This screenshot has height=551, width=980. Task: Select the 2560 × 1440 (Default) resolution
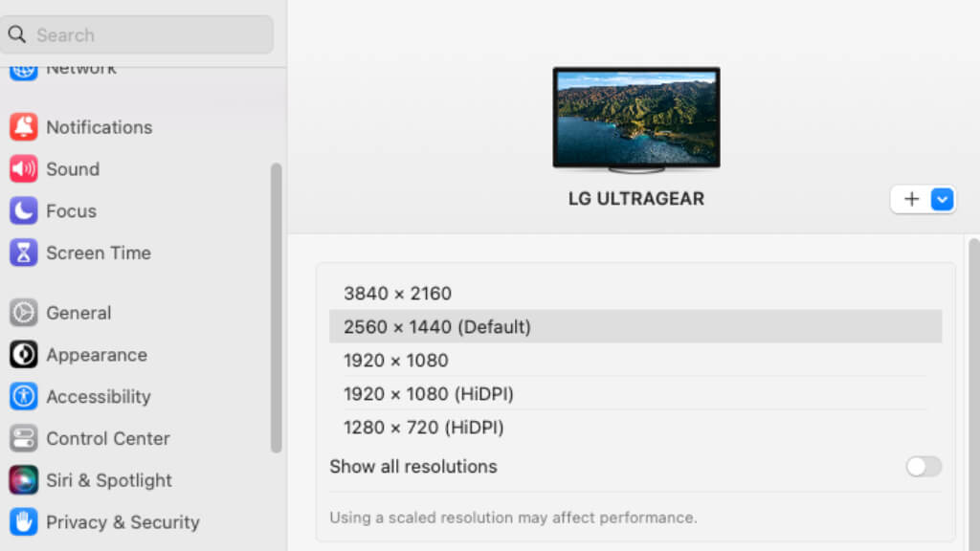pyautogui.click(x=635, y=326)
